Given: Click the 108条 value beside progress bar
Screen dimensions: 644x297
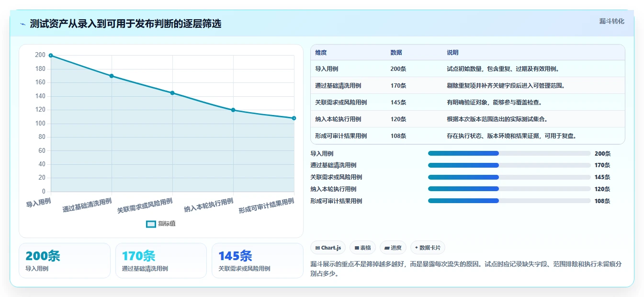Looking at the screenshot, I should (602, 201).
